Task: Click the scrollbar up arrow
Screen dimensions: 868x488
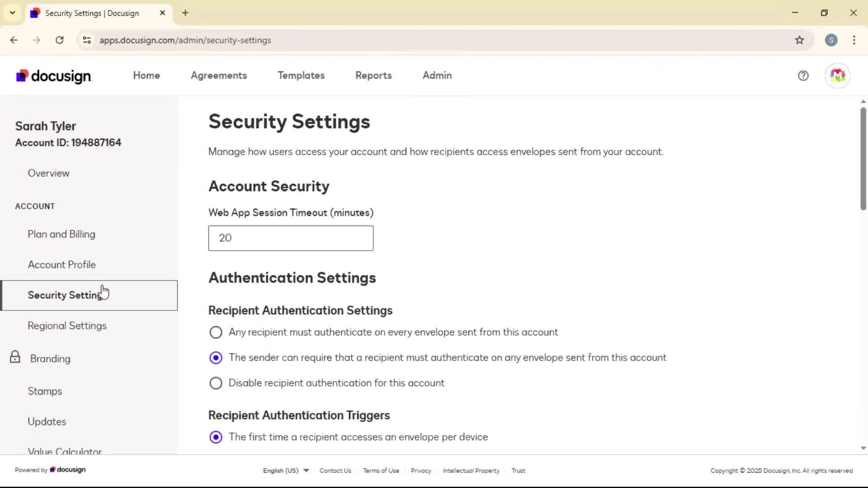Action: (863, 102)
